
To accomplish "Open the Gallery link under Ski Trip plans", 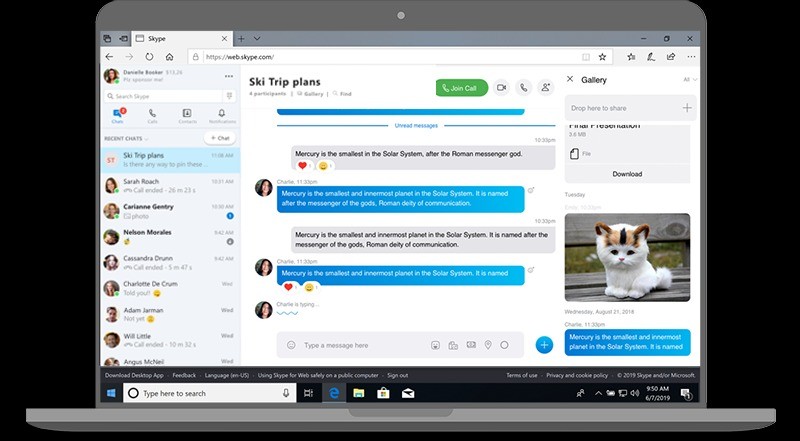I will coord(310,94).
